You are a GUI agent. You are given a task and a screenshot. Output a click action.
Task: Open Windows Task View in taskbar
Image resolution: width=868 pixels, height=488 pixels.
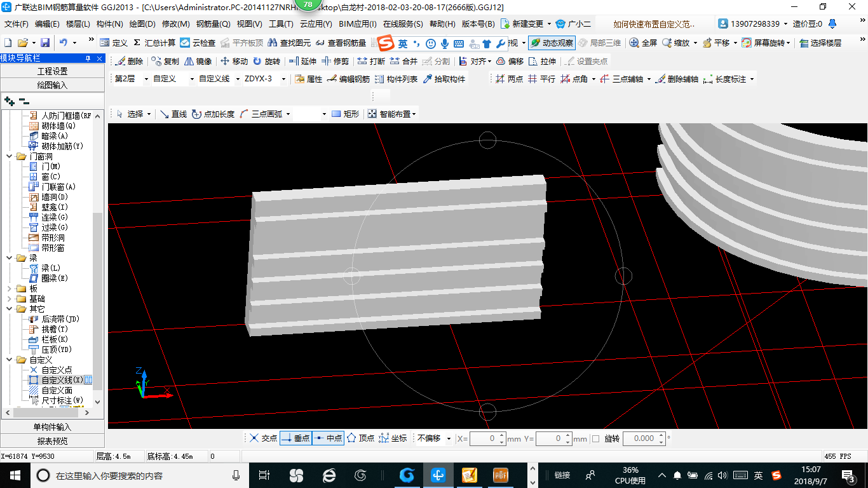[264, 475]
